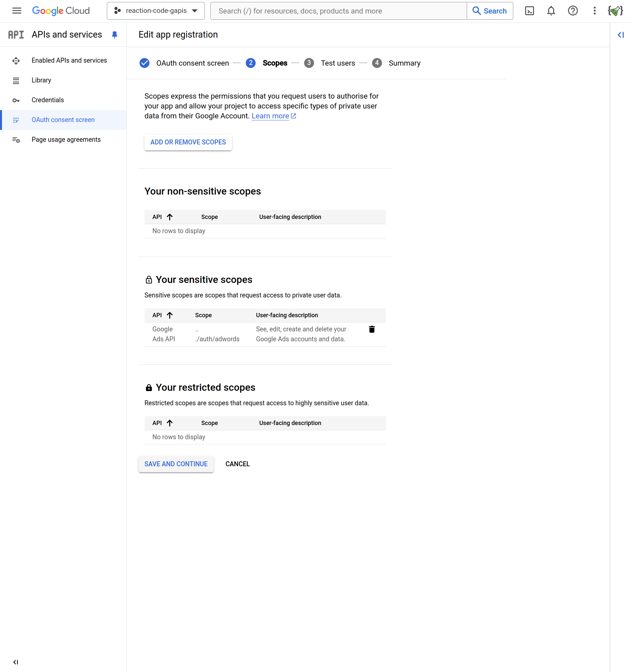Delete the Google Ads API scope
Image resolution: width=631 pixels, height=672 pixels.
372,329
